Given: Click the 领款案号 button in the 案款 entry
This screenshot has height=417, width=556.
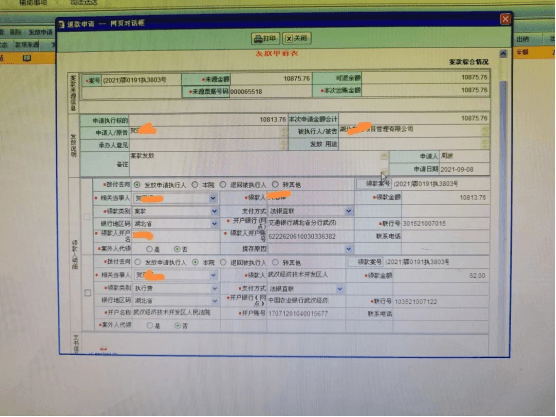Looking at the screenshot, I should (374, 184).
